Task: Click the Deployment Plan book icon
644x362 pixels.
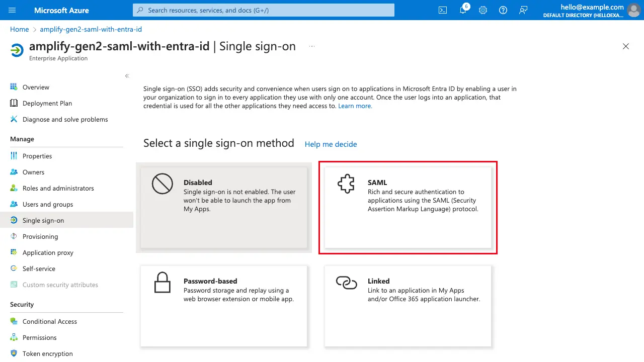Action: 14,103
